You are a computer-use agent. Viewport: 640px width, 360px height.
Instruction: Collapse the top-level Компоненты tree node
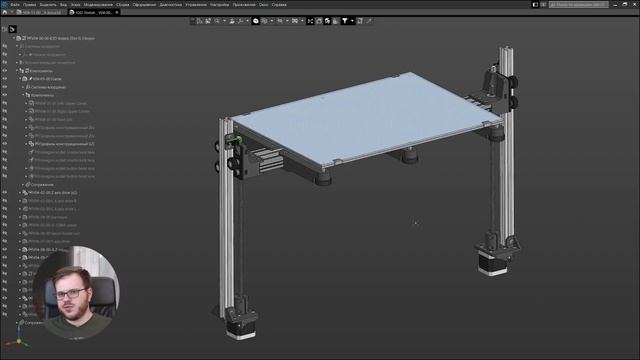click(x=17, y=71)
